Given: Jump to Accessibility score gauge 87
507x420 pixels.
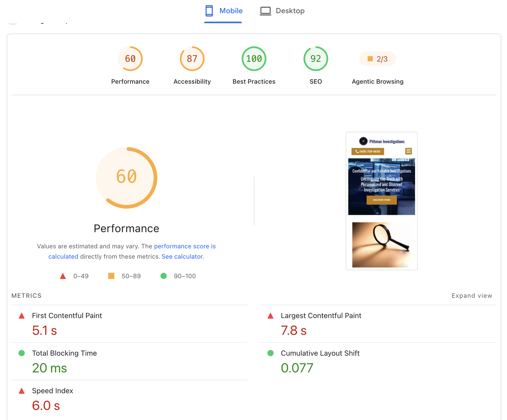Looking at the screenshot, I should [x=192, y=59].
